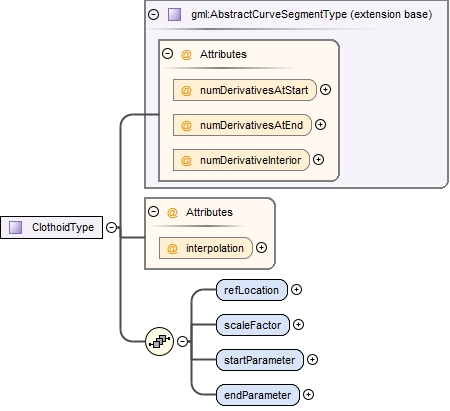Click the @ icon of numDerivativesAtEnd
Screen dimensions: 450x411
tap(186, 125)
